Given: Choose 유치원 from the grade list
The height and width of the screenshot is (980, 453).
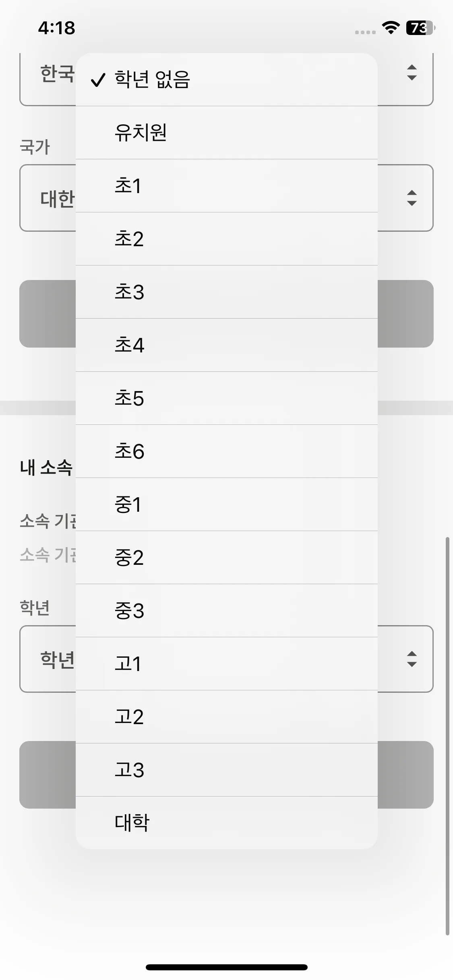Looking at the screenshot, I should pyautogui.click(x=226, y=132).
